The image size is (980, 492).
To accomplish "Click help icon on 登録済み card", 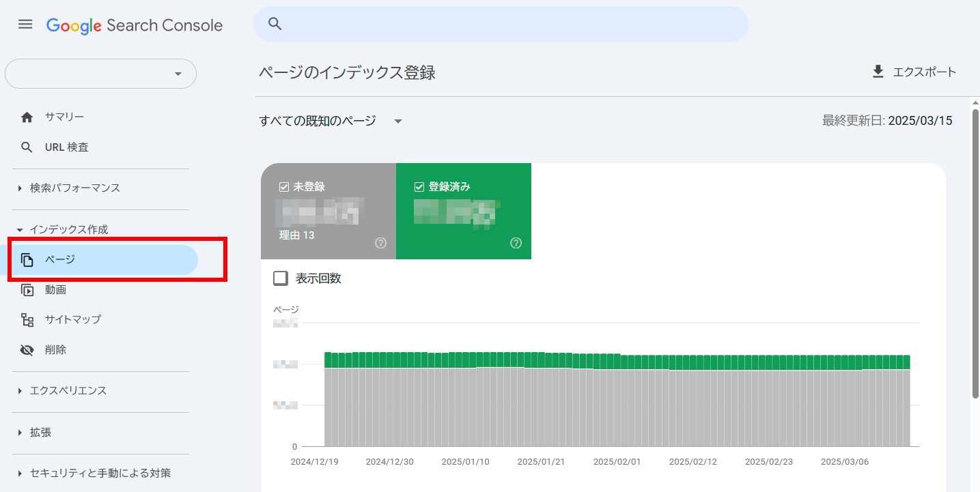I will [x=516, y=244].
